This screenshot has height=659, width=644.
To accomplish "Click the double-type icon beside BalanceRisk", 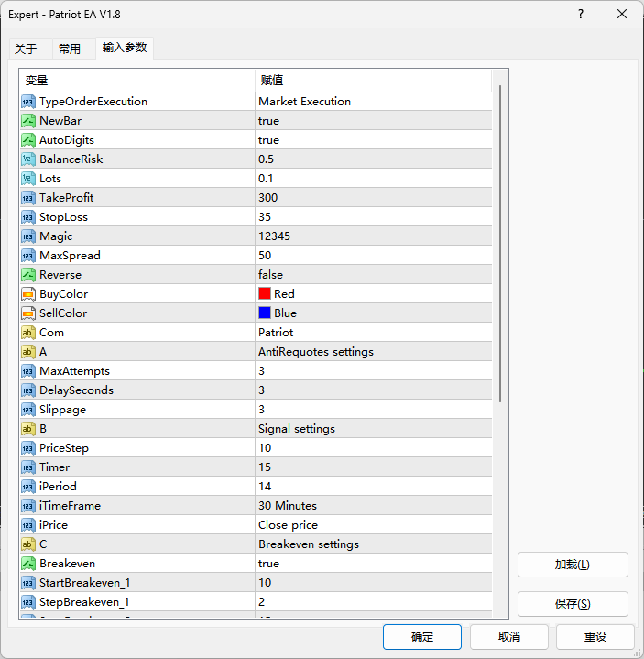I will [x=28, y=159].
